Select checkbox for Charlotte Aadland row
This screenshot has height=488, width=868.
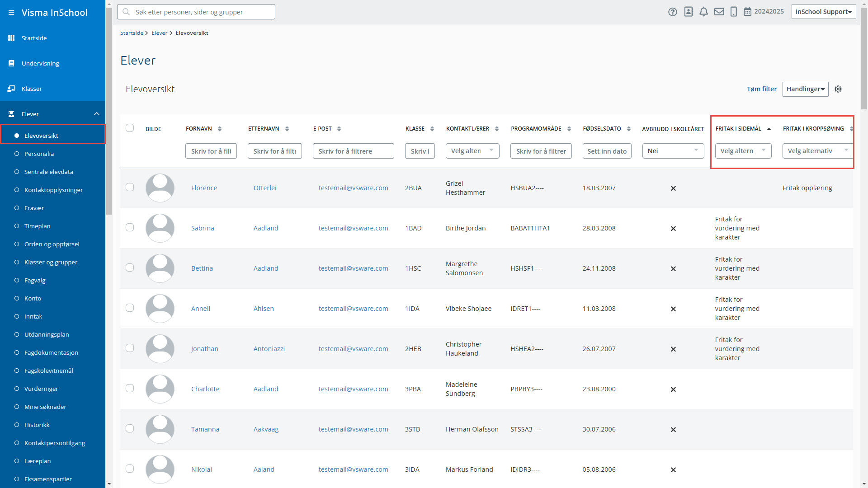click(130, 388)
